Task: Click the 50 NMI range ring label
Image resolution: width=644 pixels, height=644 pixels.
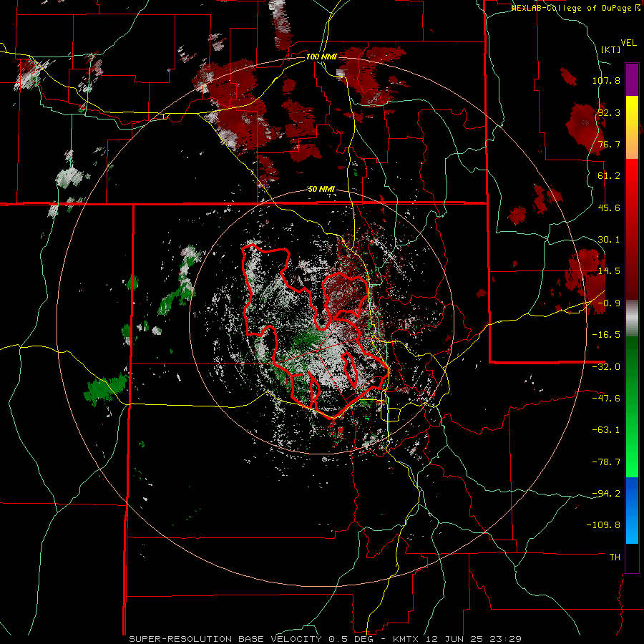Action: point(321,189)
